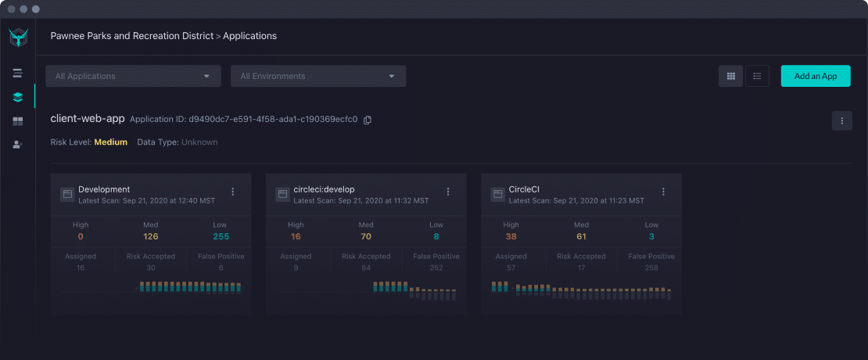868x360 pixels.
Task: Click the circleci:develop scan history bar chart
Action: (414, 290)
